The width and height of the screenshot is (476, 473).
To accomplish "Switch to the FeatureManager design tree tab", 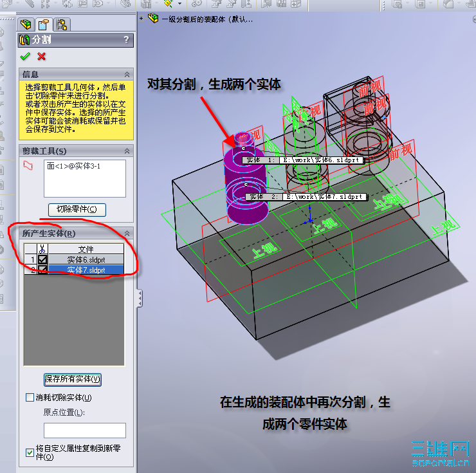I will click(x=26, y=24).
